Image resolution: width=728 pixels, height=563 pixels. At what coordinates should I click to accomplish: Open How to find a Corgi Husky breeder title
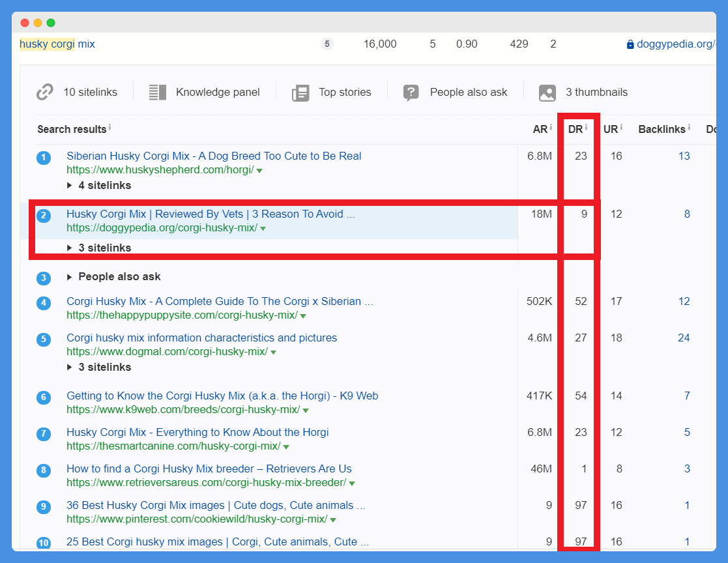tap(209, 469)
